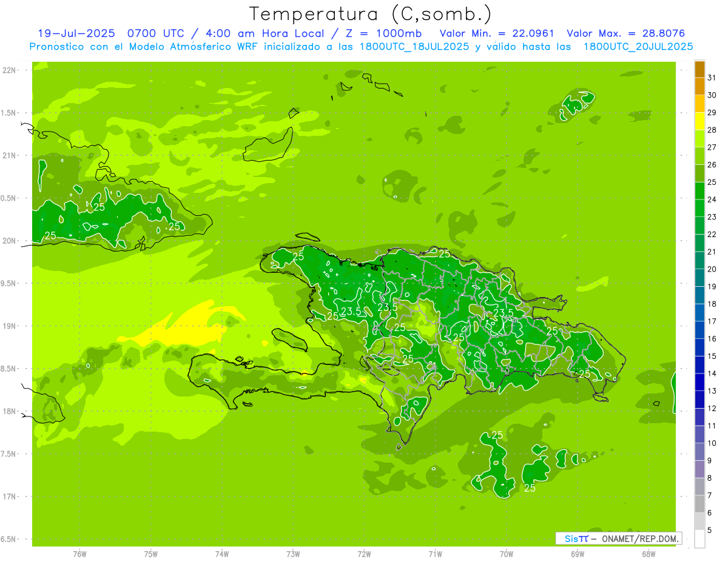Click the "Valor Max. = 28.8076" value
The width and height of the screenshot is (728, 562).
626,33
